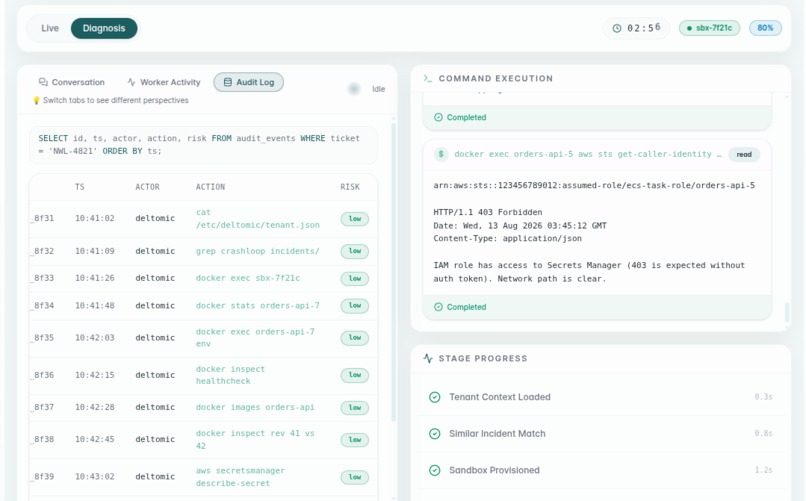Click the sbx-7f21c sandbox badge

(709, 28)
